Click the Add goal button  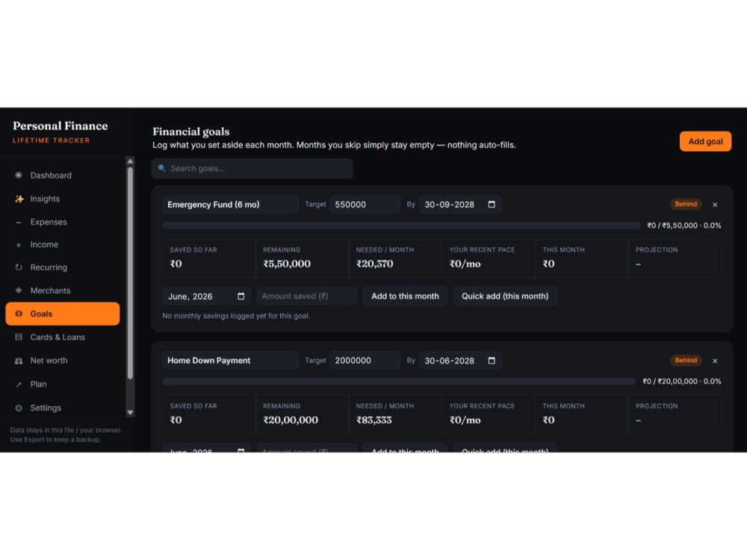click(x=705, y=141)
